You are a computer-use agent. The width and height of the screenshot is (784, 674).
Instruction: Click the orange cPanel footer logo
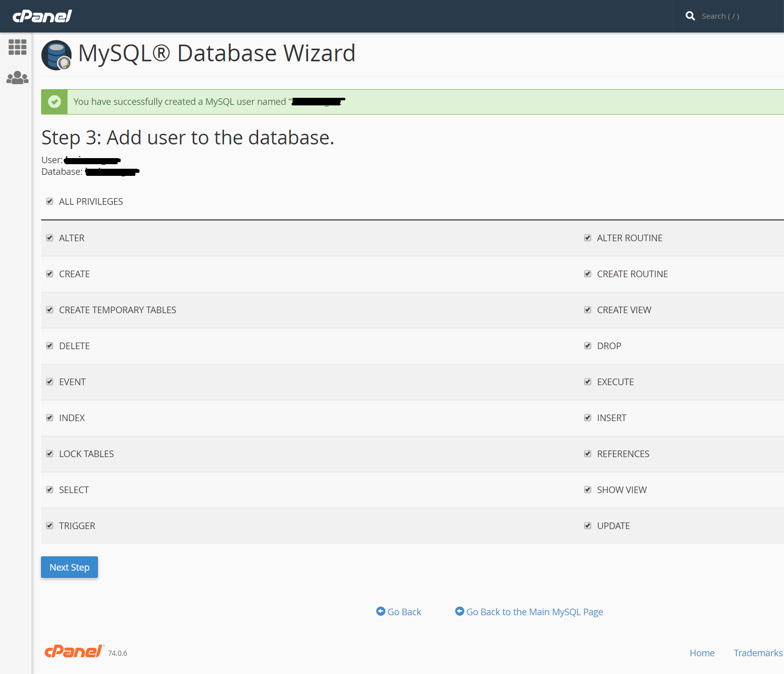pyautogui.click(x=74, y=651)
